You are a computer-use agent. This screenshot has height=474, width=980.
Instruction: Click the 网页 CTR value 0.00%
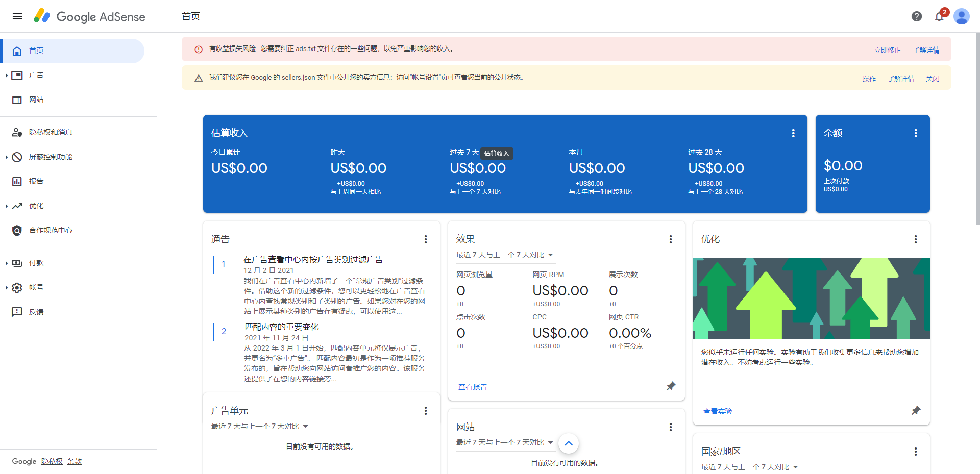point(630,333)
